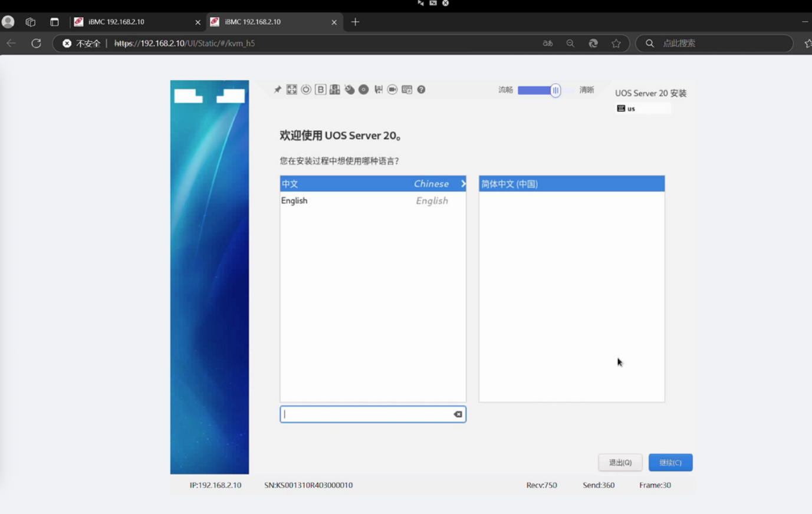Image resolution: width=812 pixels, height=514 pixels.
Task: Click the mouse settings icon in toolbar
Action: pos(350,90)
